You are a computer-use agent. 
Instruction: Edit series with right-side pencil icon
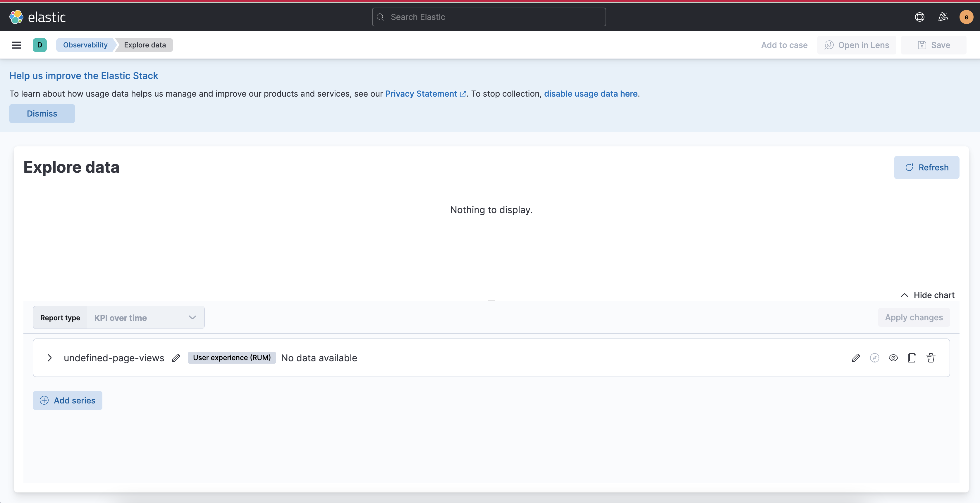(x=856, y=358)
